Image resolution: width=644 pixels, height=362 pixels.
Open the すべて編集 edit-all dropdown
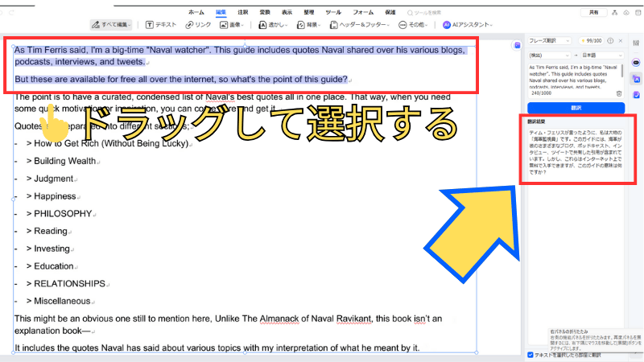tap(111, 25)
